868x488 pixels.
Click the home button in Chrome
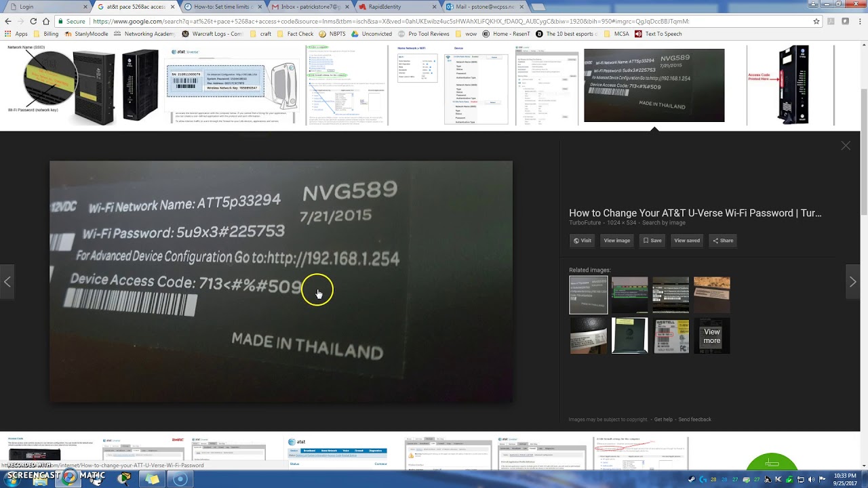46,21
